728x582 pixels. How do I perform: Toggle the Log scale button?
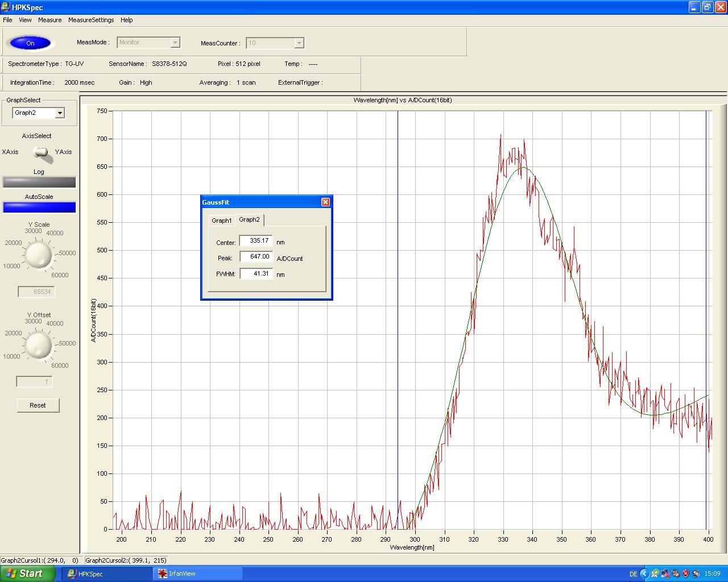tap(39, 182)
